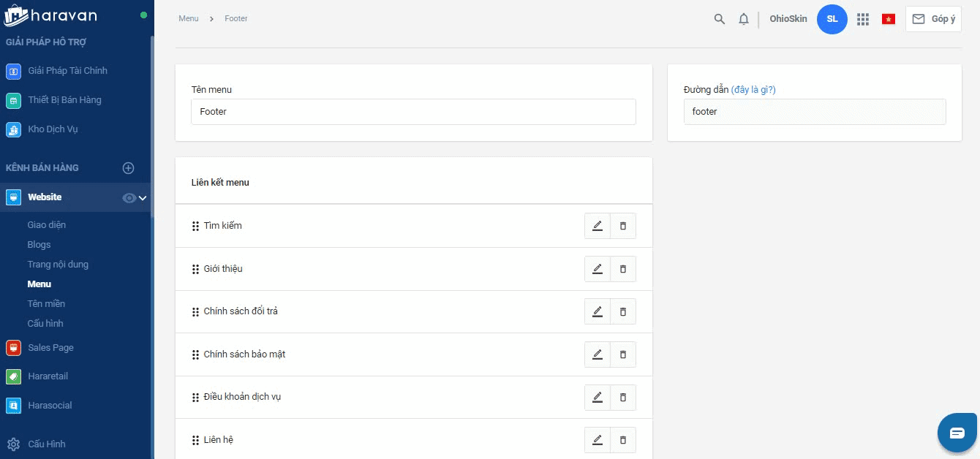The image size is (980, 459).
Task: Open the SL account avatar menu
Action: click(832, 19)
